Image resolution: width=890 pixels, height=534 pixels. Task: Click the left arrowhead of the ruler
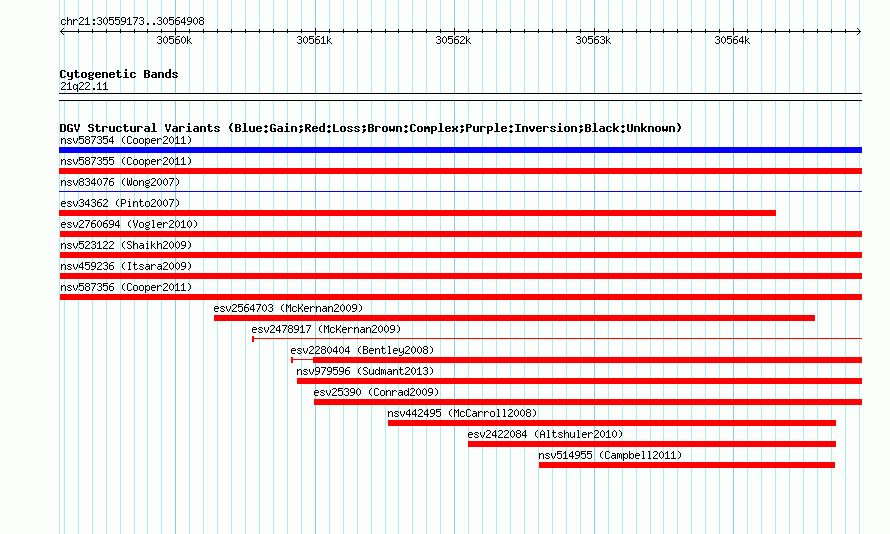point(62,32)
